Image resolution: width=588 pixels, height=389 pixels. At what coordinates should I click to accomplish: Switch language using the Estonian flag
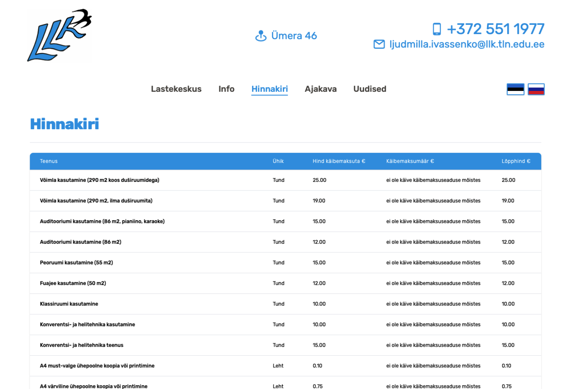pos(516,89)
